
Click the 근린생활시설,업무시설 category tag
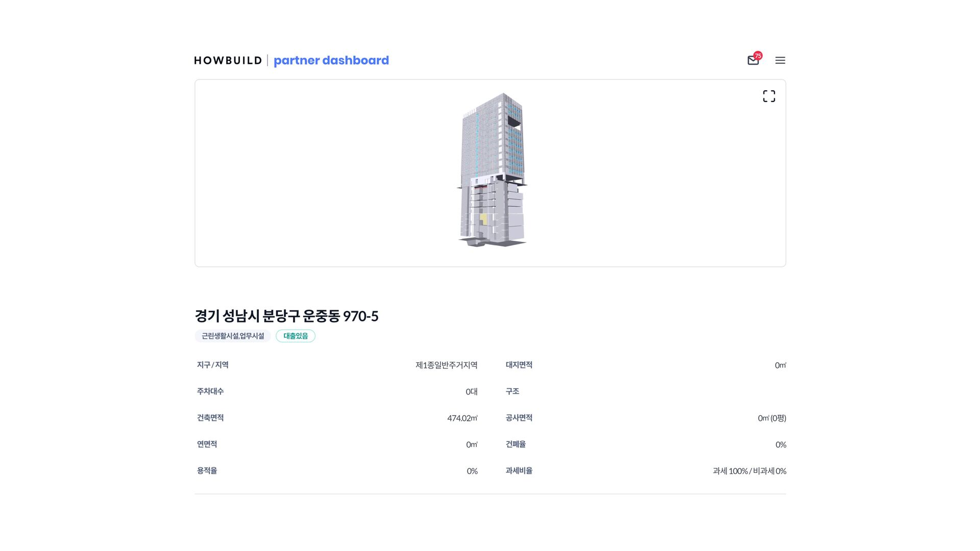pyautogui.click(x=233, y=336)
